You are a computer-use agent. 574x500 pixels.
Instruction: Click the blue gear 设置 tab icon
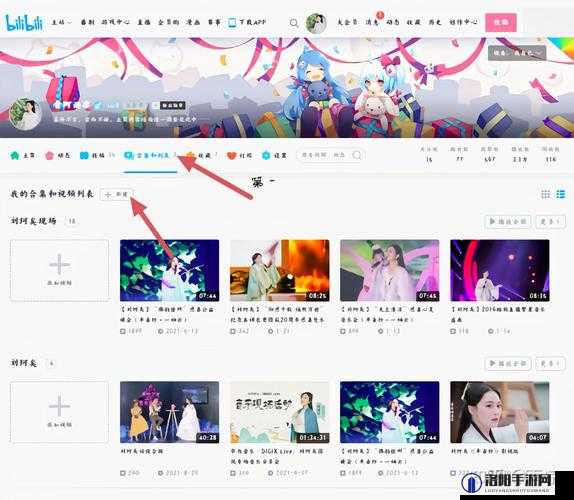[266, 156]
